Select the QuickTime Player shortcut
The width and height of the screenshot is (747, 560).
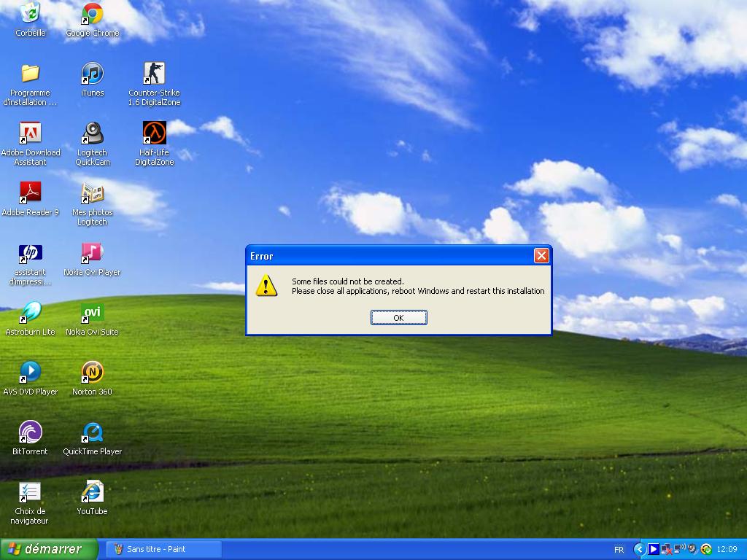click(93, 438)
